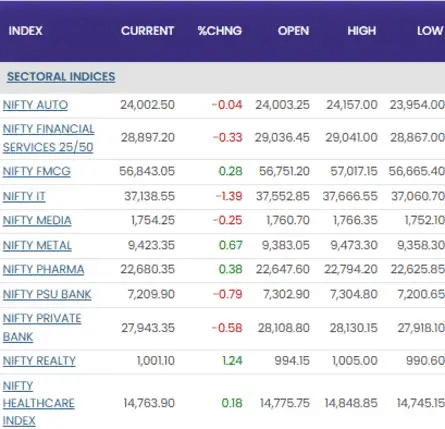The image size is (445, 429).
Task: Sort by the HIGH column header
Action: click(x=362, y=31)
